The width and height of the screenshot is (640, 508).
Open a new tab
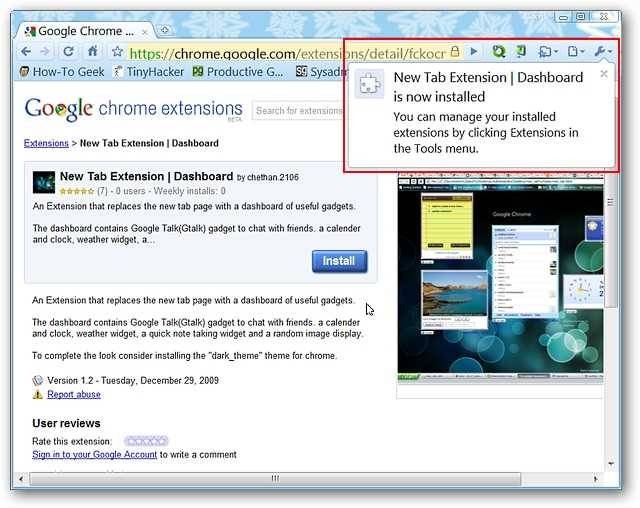click(165, 30)
